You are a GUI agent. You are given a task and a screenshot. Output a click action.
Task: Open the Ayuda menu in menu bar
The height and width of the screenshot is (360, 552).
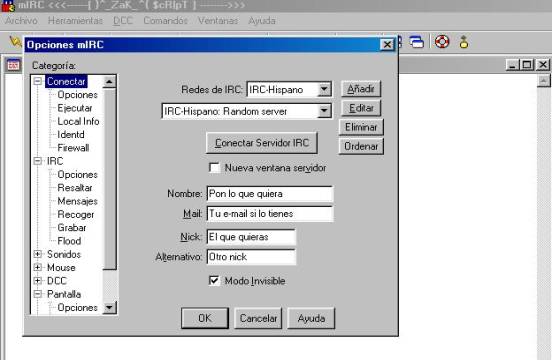[262, 21]
